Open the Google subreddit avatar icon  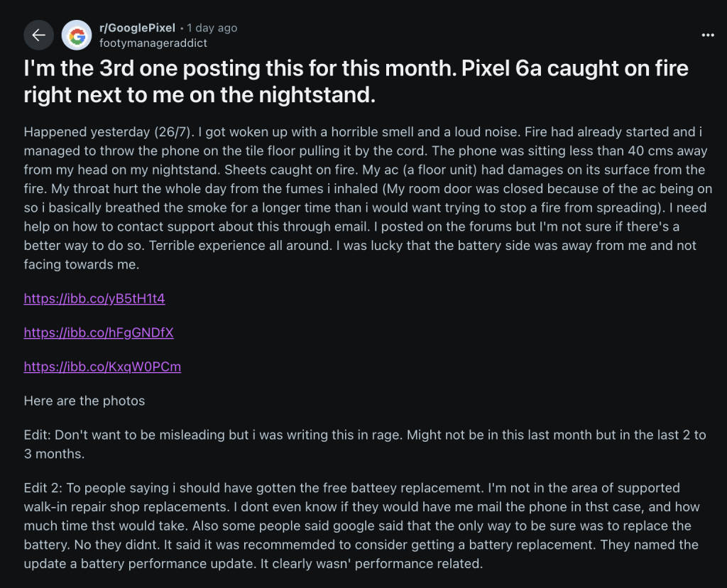click(x=77, y=36)
